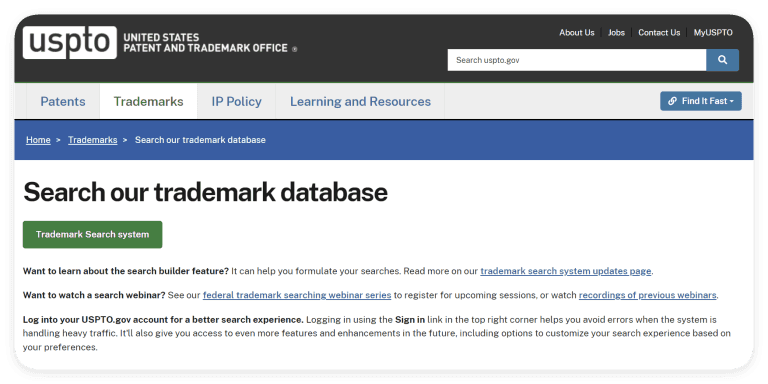768x384 pixels.
Task: Click the magnifying glass search button
Action: (x=722, y=60)
